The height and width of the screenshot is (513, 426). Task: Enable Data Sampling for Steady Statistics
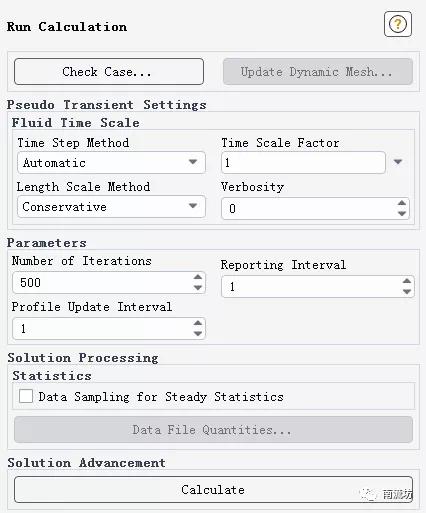tap(26, 396)
